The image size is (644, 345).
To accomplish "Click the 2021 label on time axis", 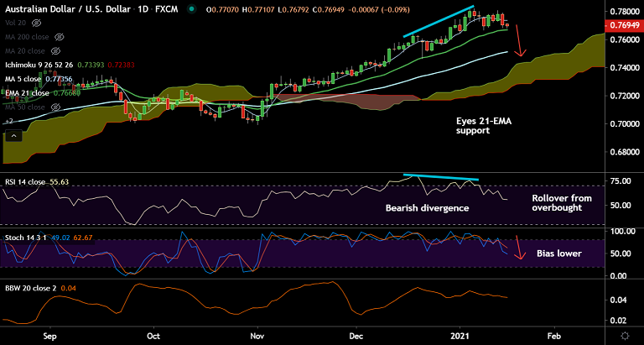I will [x=459, y=335].
